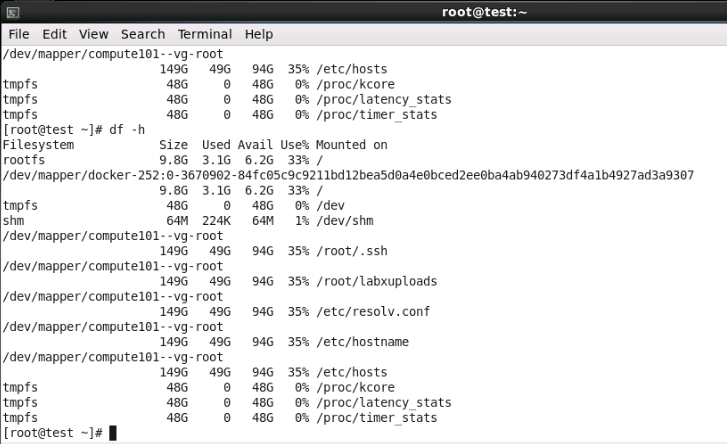Click the /root/labxuploads mount path
Screen dimensions: 727x444
[376, 281]
